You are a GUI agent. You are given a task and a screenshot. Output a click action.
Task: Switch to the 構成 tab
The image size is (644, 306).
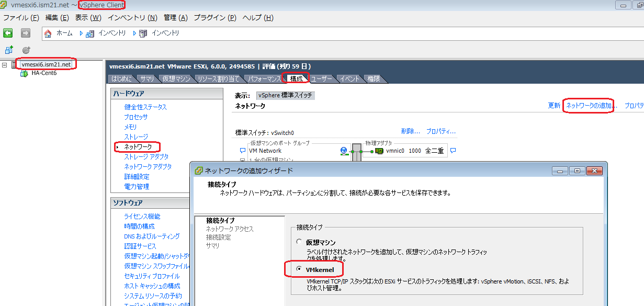(x=296, y=79)
